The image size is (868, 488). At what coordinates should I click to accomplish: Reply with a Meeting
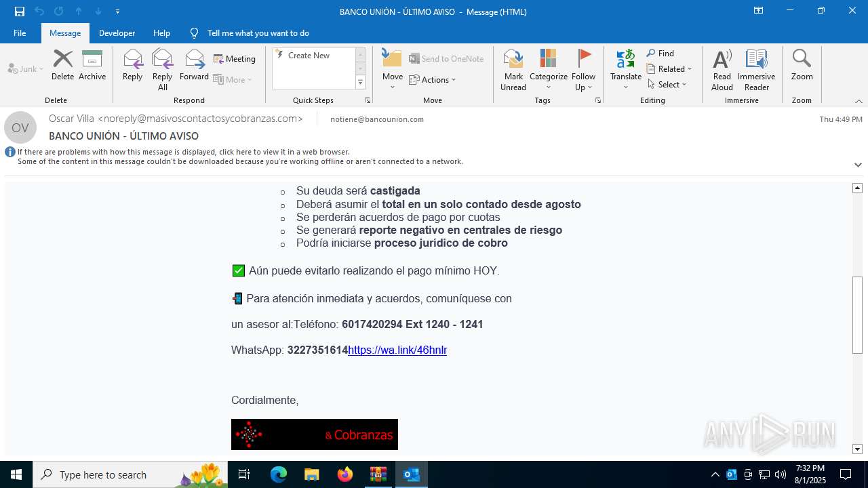pyautogui.click(x=235, y=59)
